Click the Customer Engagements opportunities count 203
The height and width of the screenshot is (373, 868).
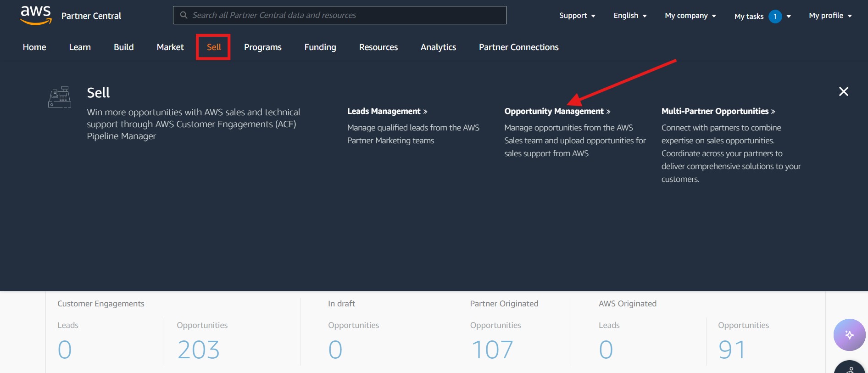(x=199, y=350)
